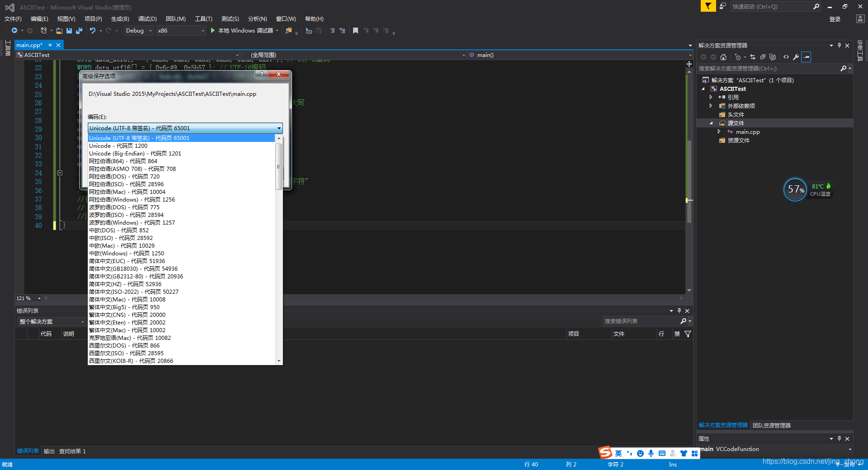Collapse the ASCIITest project node
The width and height of the screenshot is (868, 470).
(703, 89)
